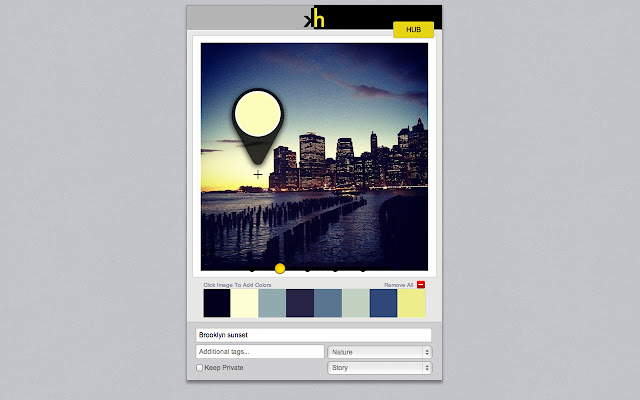Click the yellow dot marker below image
This screenshot has width=640, height=400.
tap(280, 268)
